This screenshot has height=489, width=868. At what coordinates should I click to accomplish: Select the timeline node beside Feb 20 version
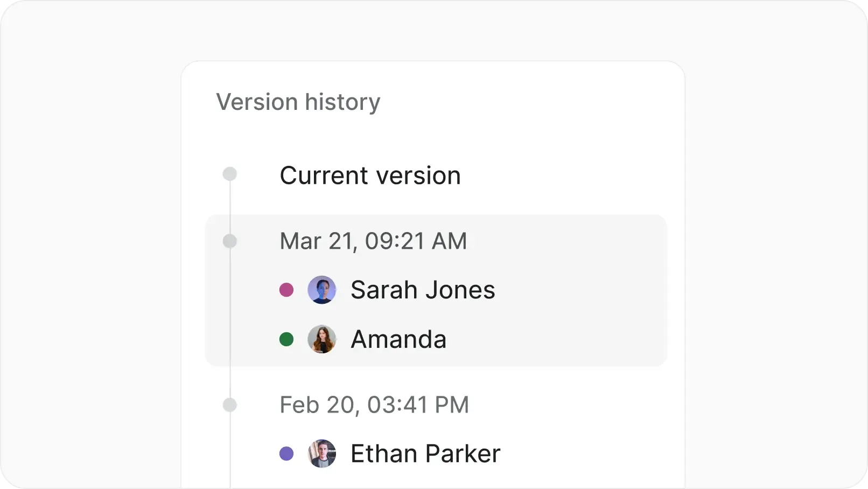(230, 405)
